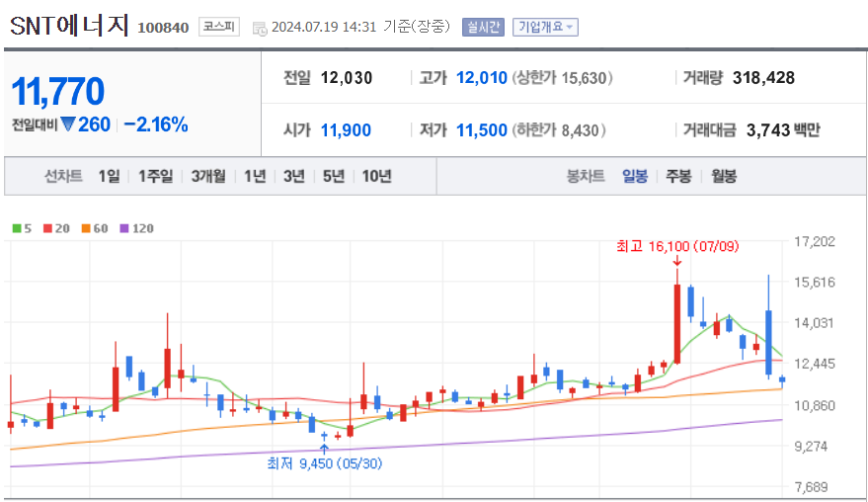
Task: Select the 1주일 line chart tab
Action: click(x=156, y=176)
